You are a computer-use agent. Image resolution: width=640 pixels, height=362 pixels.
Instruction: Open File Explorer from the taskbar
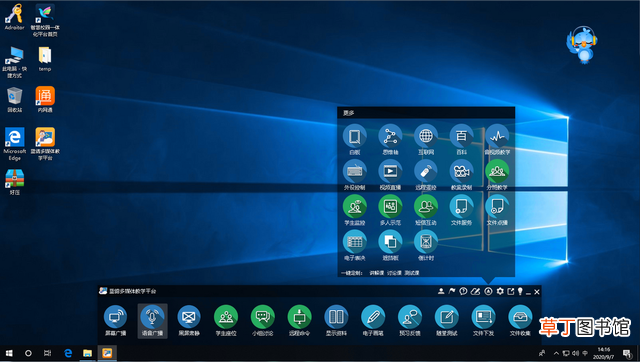click(87, 353)
